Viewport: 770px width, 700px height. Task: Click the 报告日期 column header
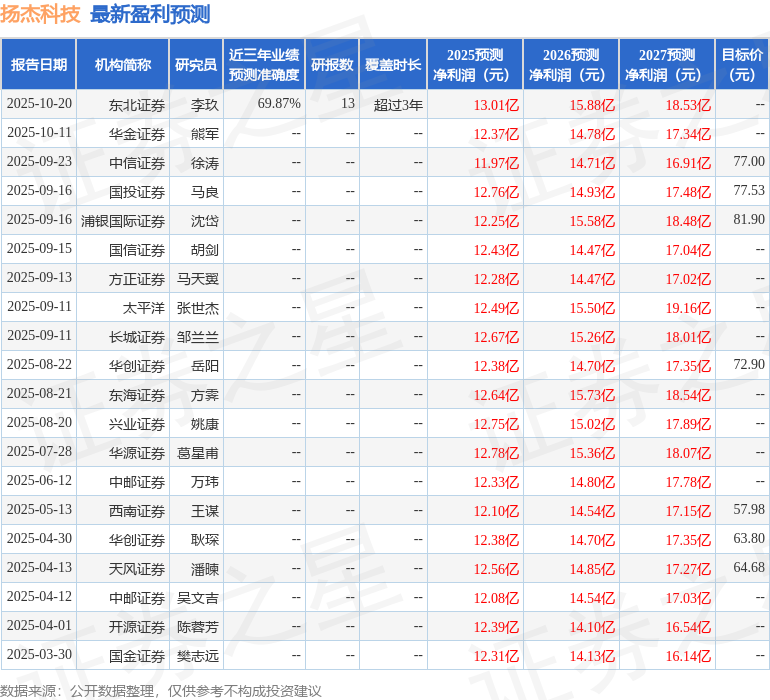pyautogui.click(x=39, y=65)
